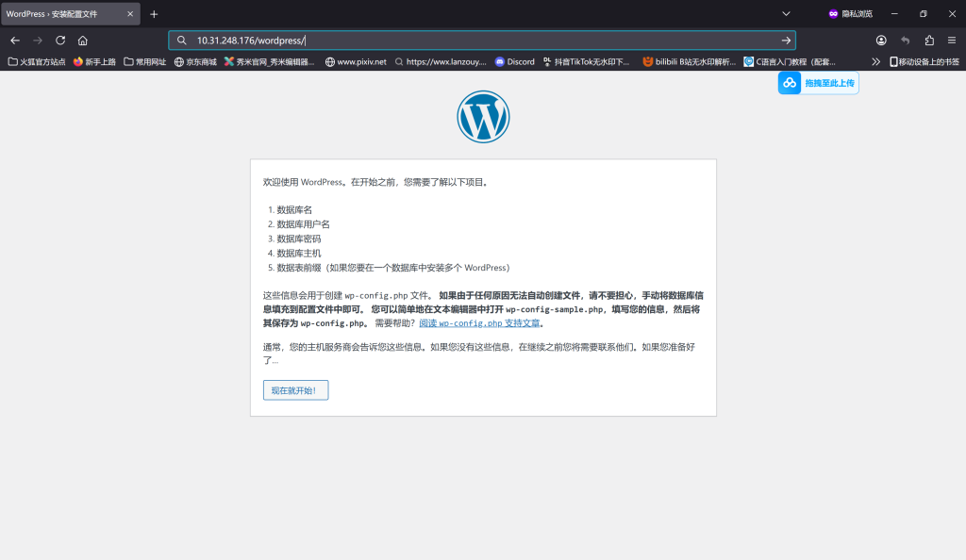Image resolution: width=966 pixels, height=560 pixels.
Task: Select the WordPress 安装配置文件 tab
Action: click(x=70, y=14)
